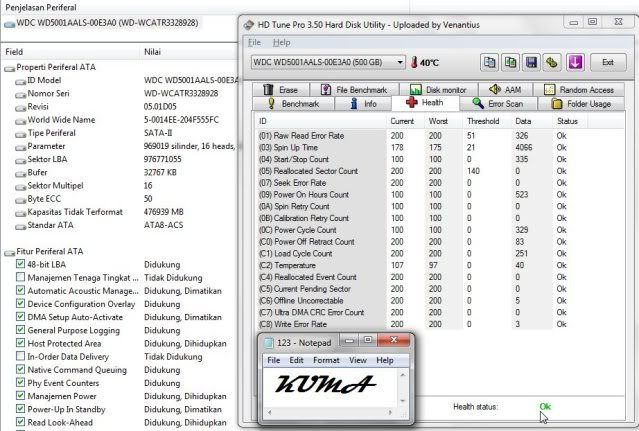Image resolution: width=639 pixels, height=431 pixels.
Task: Click the copy info to clipboard icon
Action: point(489,62)
